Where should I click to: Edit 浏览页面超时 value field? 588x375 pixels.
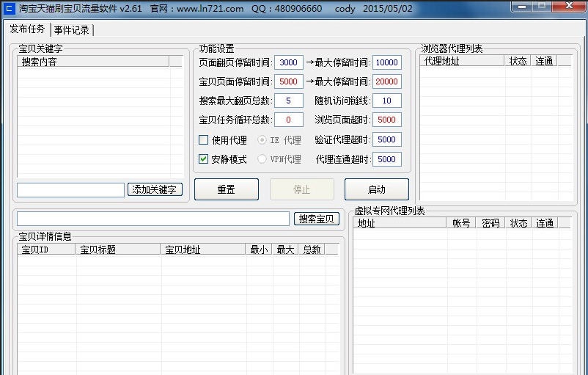tap(387, 120)
